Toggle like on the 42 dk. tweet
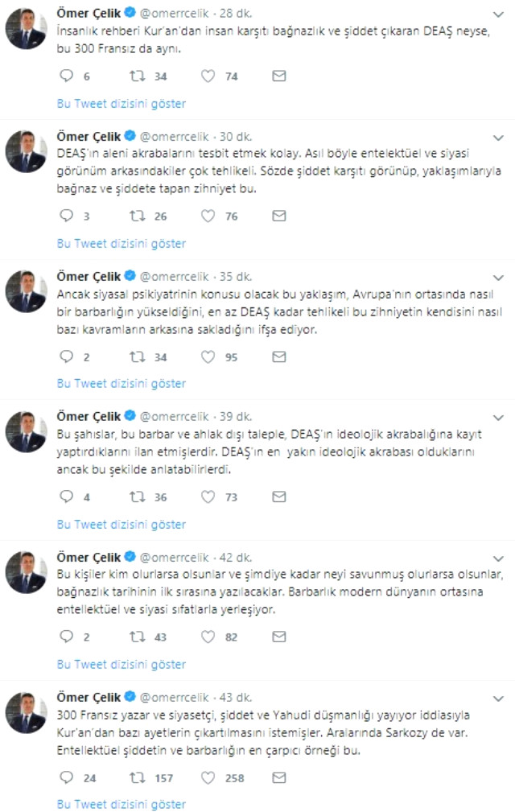 [208, 637]
